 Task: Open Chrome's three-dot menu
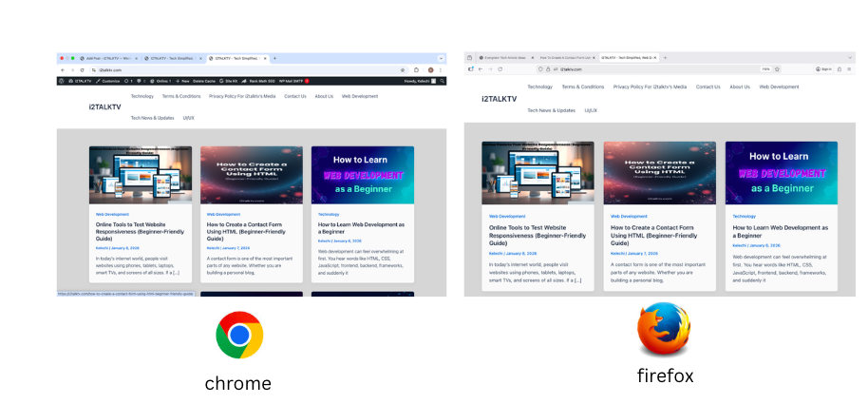coord(442,70)
